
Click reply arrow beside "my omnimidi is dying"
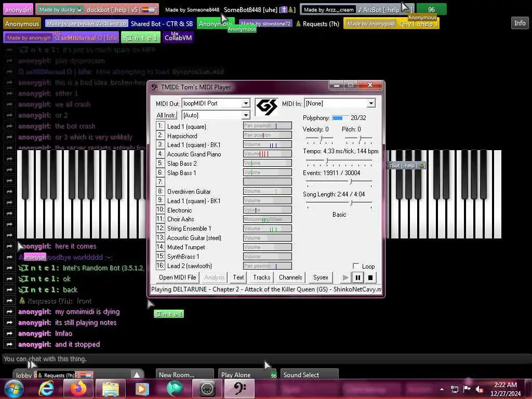pyautogui.click(x=9, y=312)
